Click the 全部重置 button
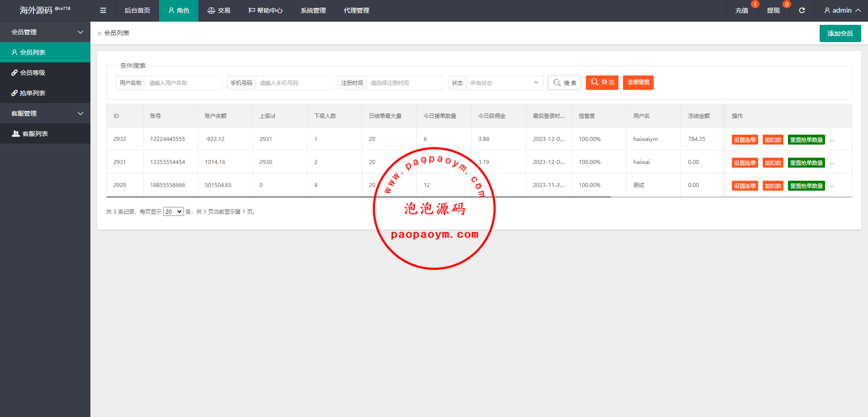This screenshot has height=417, width=868. pos(638,83)
